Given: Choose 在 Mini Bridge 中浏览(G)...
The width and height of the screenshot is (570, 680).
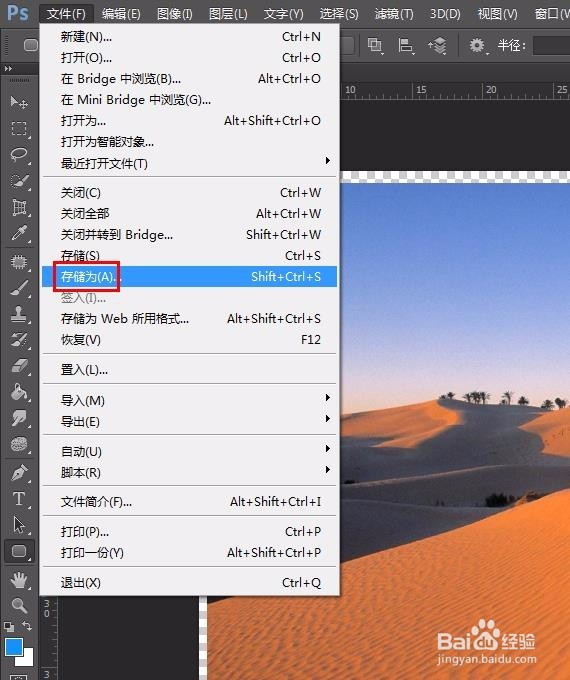Looking at the screenshot, I should coord(189,100).
